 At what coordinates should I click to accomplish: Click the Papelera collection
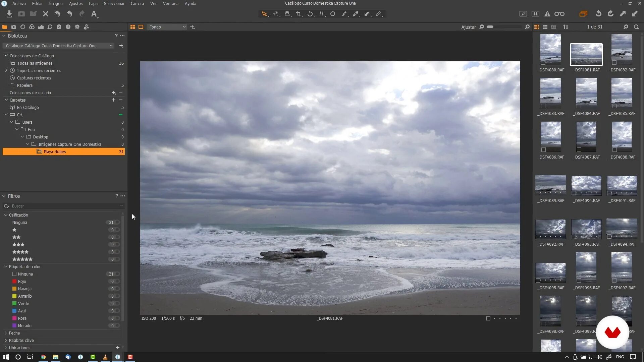pos(25,85)
